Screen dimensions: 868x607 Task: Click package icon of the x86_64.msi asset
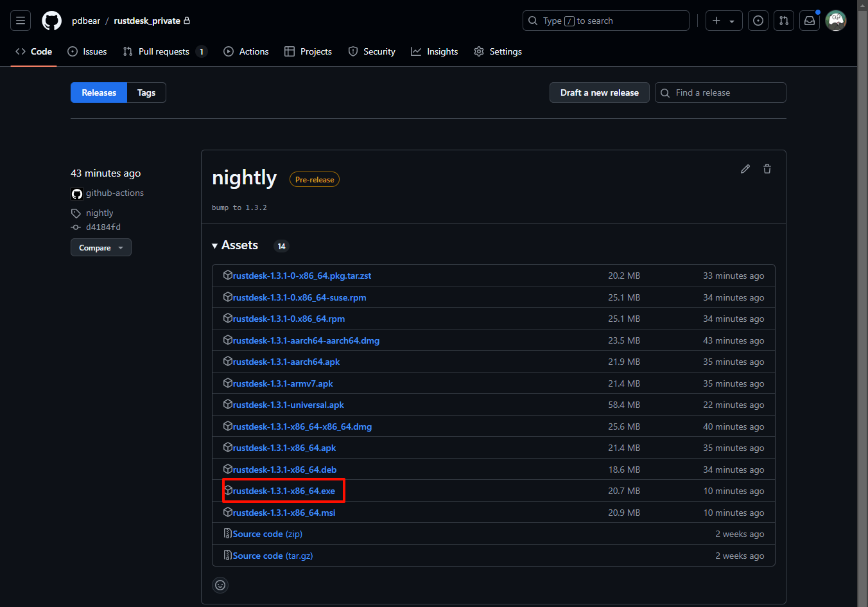228,512
